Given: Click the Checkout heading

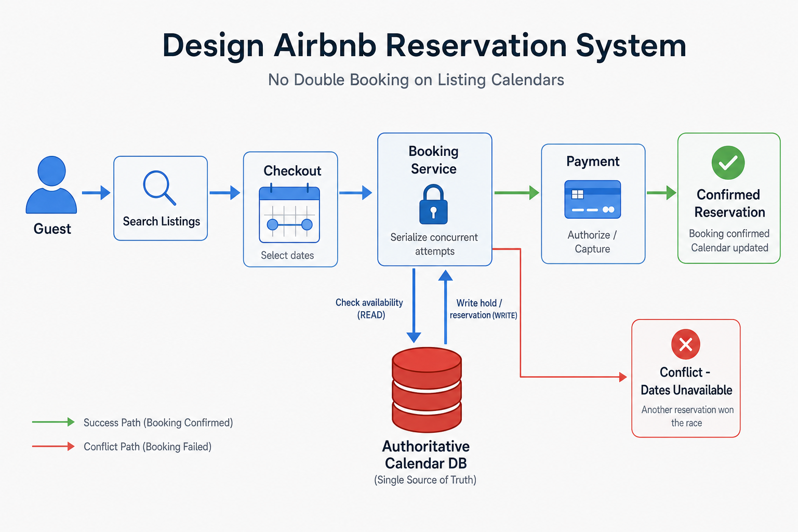Looking at the screenshot, I should click(x=292, y=171).
